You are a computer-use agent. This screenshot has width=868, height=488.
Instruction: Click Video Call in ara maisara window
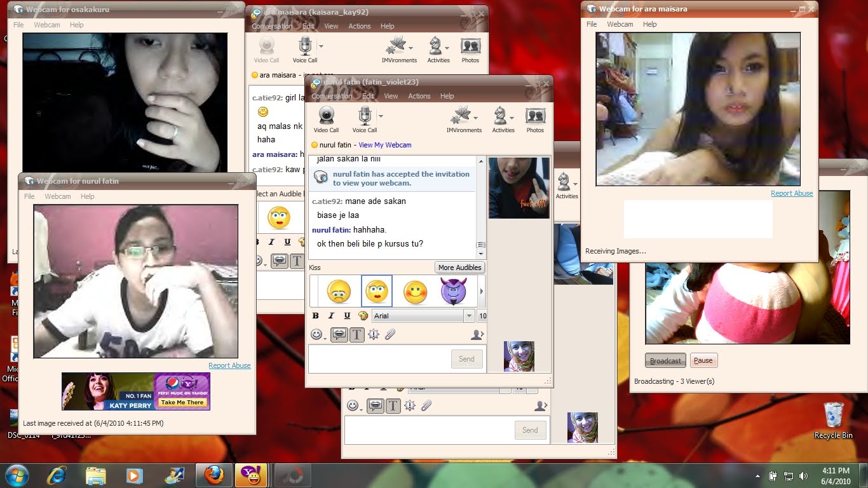click(x=266, y=50)
